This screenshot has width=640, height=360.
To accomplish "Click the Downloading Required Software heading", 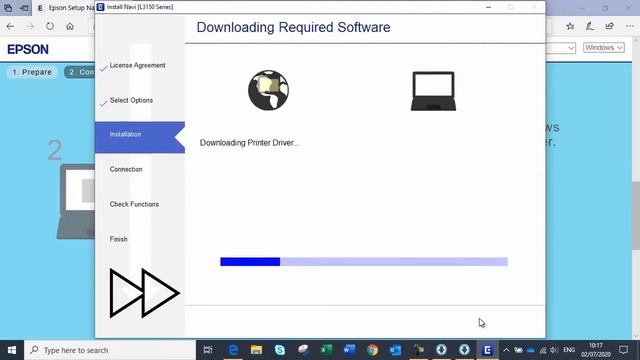I will point(293,27).
